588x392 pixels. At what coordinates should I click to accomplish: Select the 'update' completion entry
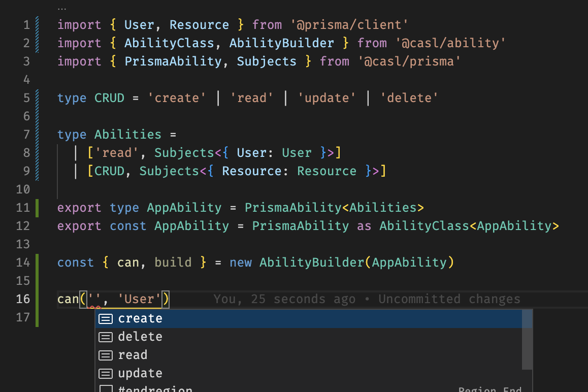tap(140, 373)
